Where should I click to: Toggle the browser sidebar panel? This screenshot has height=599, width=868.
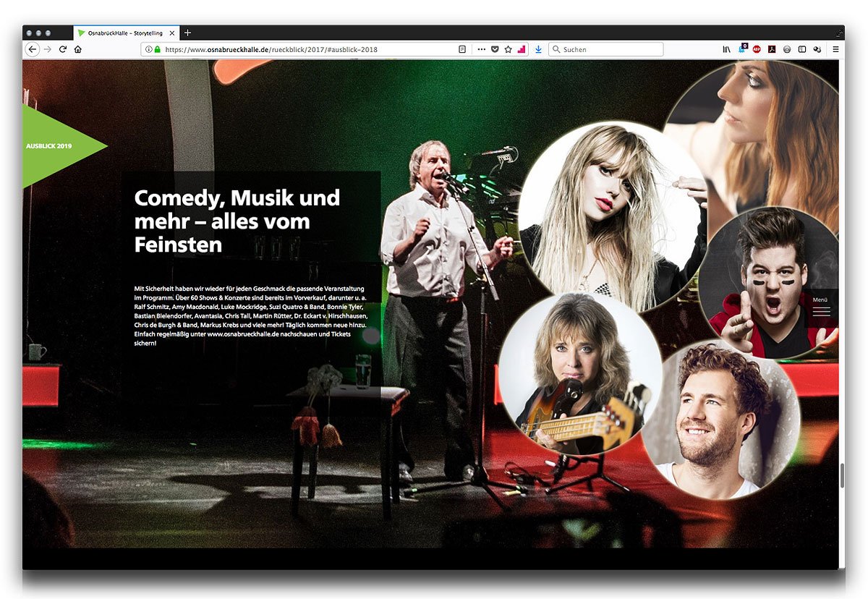pos(801,49)
